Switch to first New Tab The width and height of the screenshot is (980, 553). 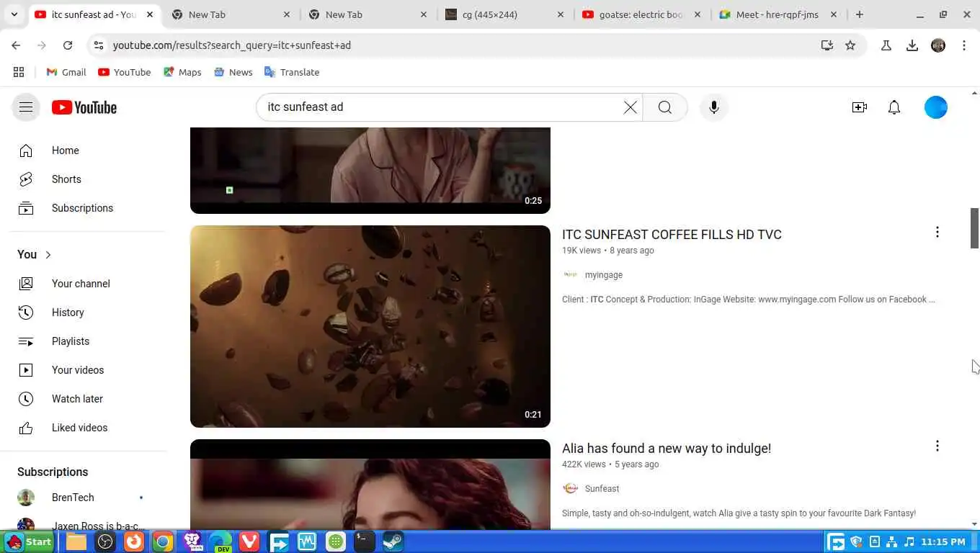pos(231,14)
